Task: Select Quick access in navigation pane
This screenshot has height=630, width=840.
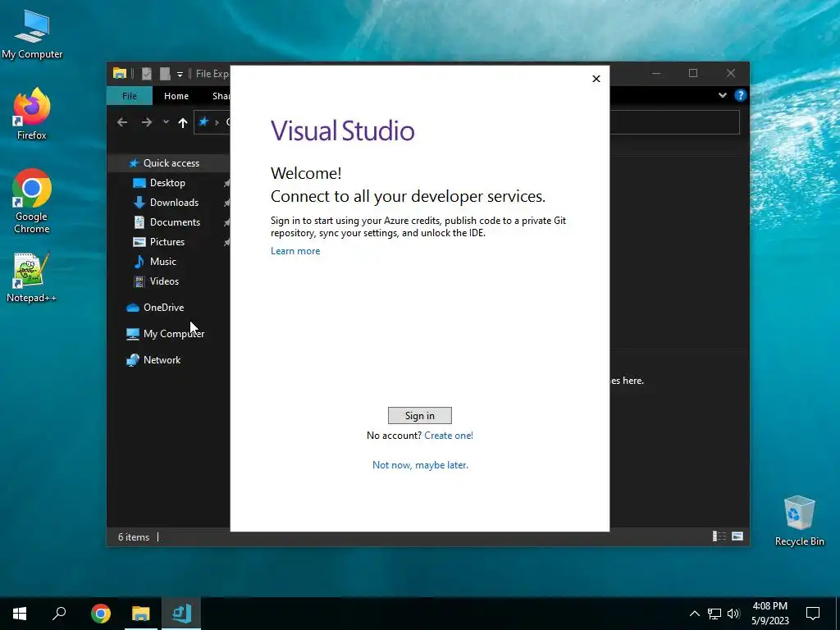Action: click(171, 163)
